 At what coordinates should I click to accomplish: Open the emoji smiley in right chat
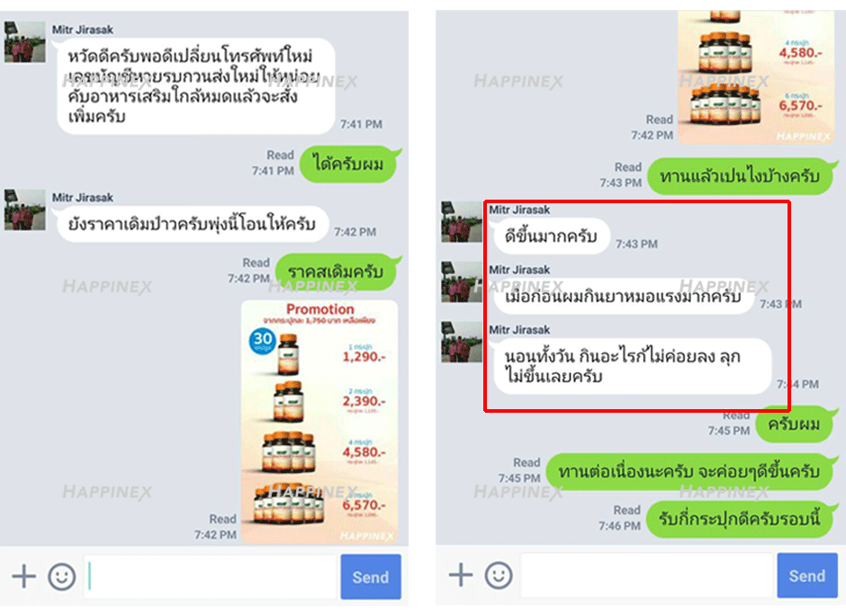tap(499, 575)
